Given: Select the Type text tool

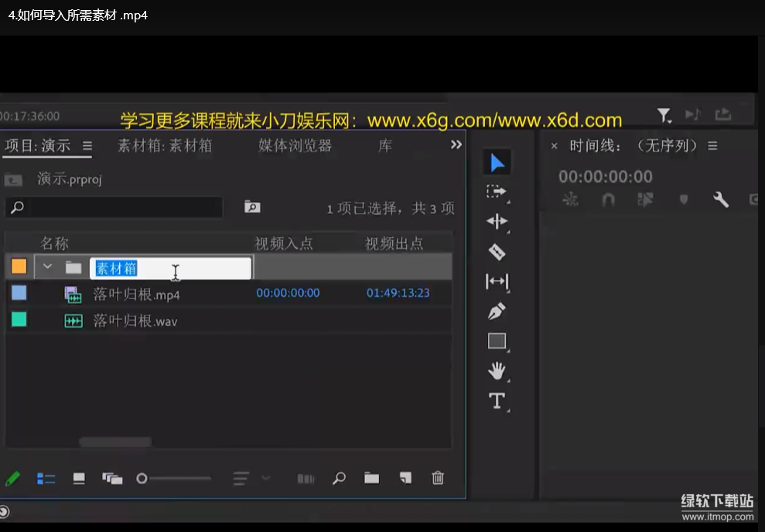Looking at the screenshot, I should tap(497, 401).
